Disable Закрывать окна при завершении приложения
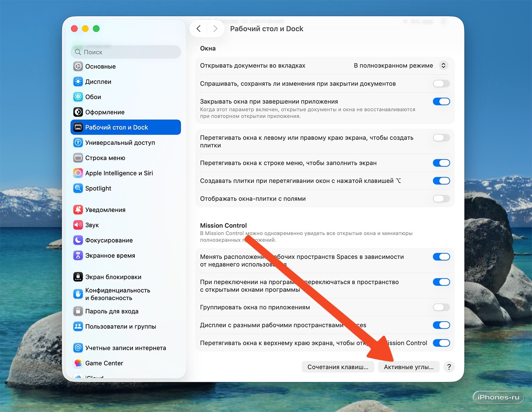Viewport: 532px width, 412px height. pyautogui.click(x=441, y=101)
